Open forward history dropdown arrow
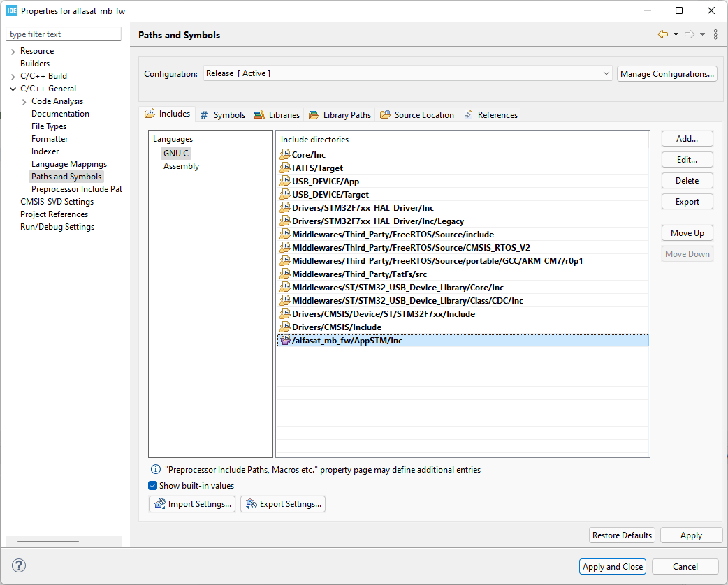728x585 pixels. pos(702,34)
